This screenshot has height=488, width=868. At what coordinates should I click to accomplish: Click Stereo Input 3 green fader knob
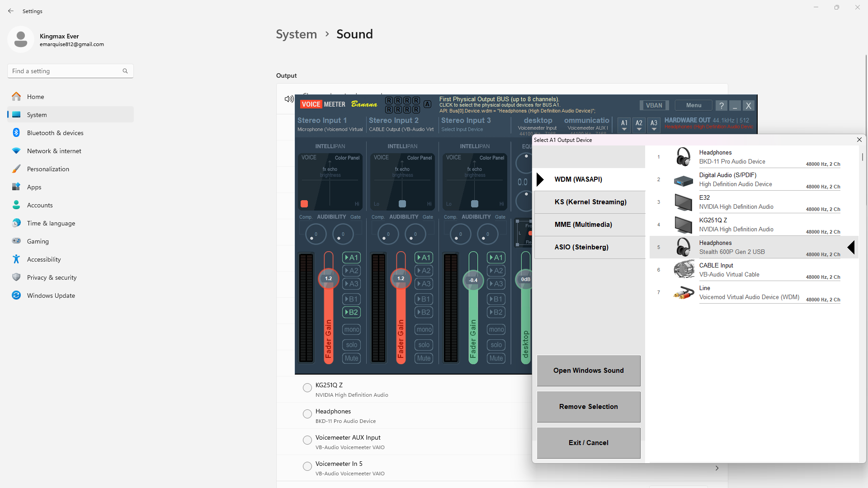click(x=473, y=280)
